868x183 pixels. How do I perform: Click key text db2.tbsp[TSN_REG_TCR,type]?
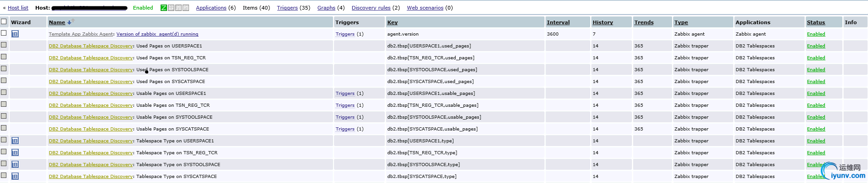[x=422, y=153]
